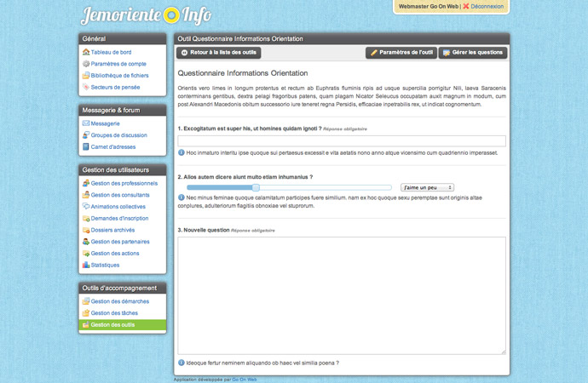Open Bibliothèque de fichiers in sidebar
Screen dimensions: 588x383
(x=119, y=76)
